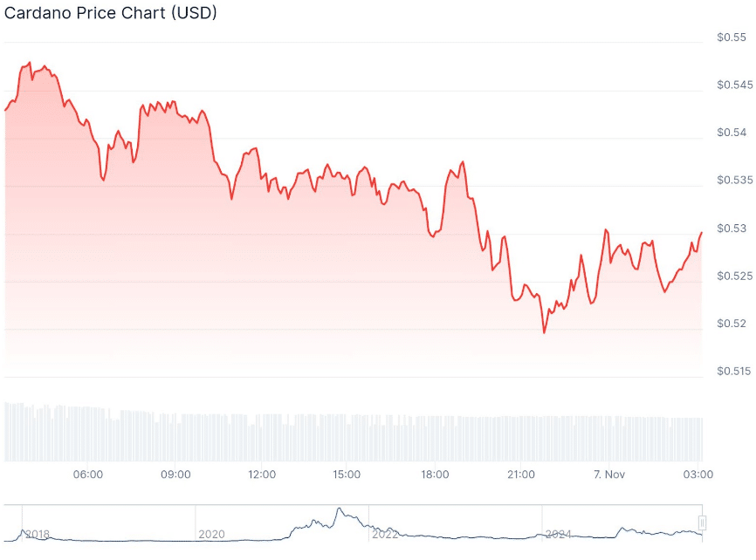This screenshot has height=560, width=756.
Task: Choose the 15:00 label on the x-axis
Action: (x=347, y=475)
